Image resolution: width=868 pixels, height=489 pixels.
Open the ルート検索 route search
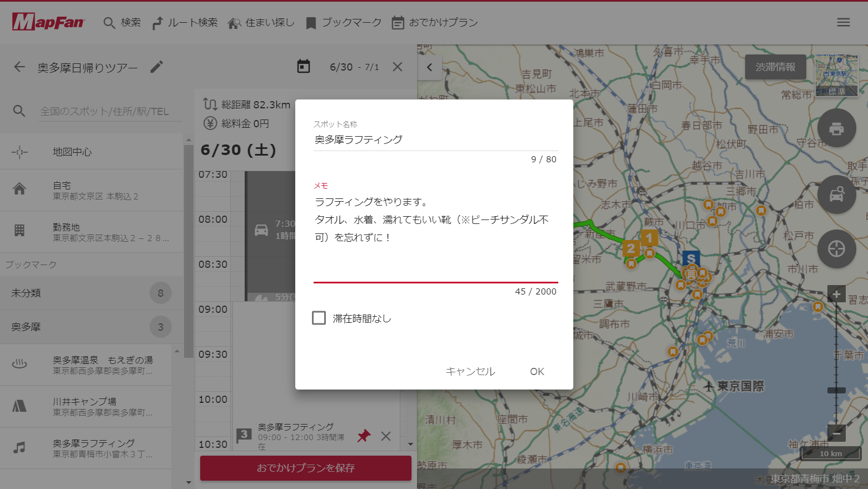[x=185, y=22]
